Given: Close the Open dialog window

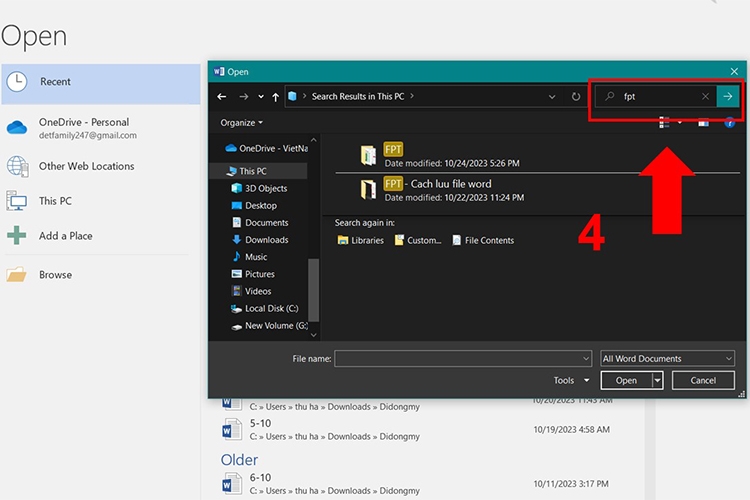Looking at the screenshot, I should tap(734, 72).
